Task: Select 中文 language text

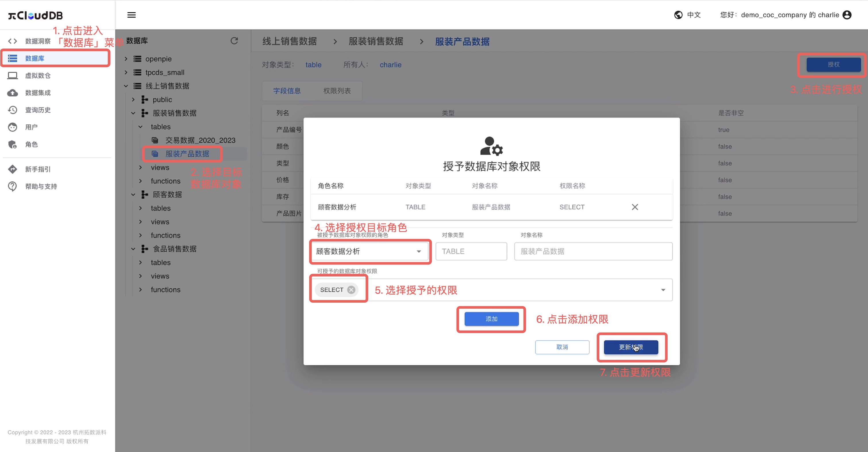Action: pyautogui.click(x=694, y=15)
